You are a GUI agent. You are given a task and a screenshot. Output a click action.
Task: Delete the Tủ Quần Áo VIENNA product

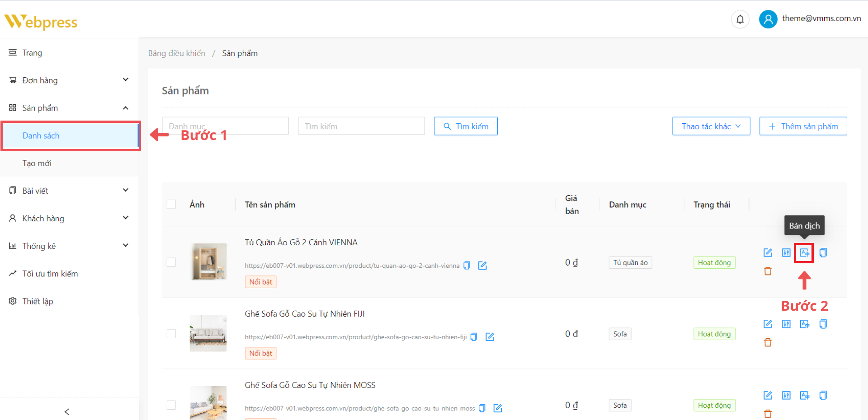768,271
